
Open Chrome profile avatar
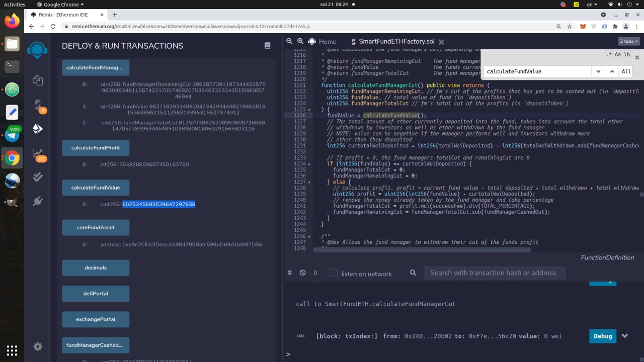tap(626, 26)
